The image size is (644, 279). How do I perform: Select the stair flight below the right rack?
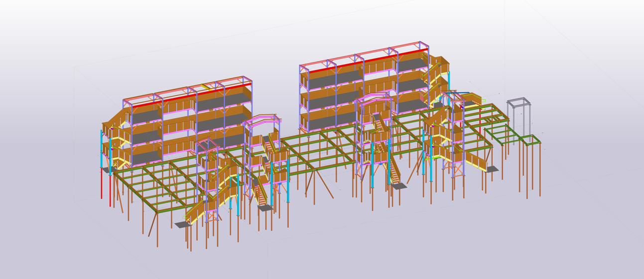[394, 173]
